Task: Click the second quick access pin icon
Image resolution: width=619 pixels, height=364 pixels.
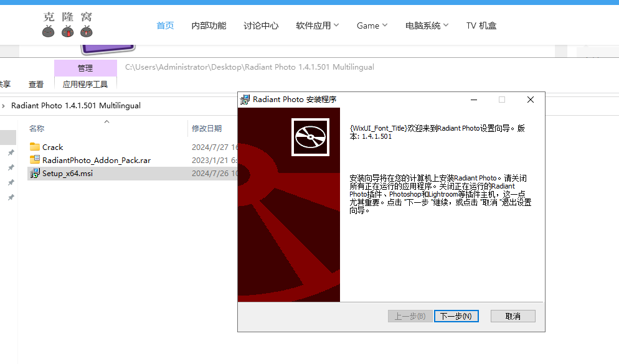Action: [11, 167]
